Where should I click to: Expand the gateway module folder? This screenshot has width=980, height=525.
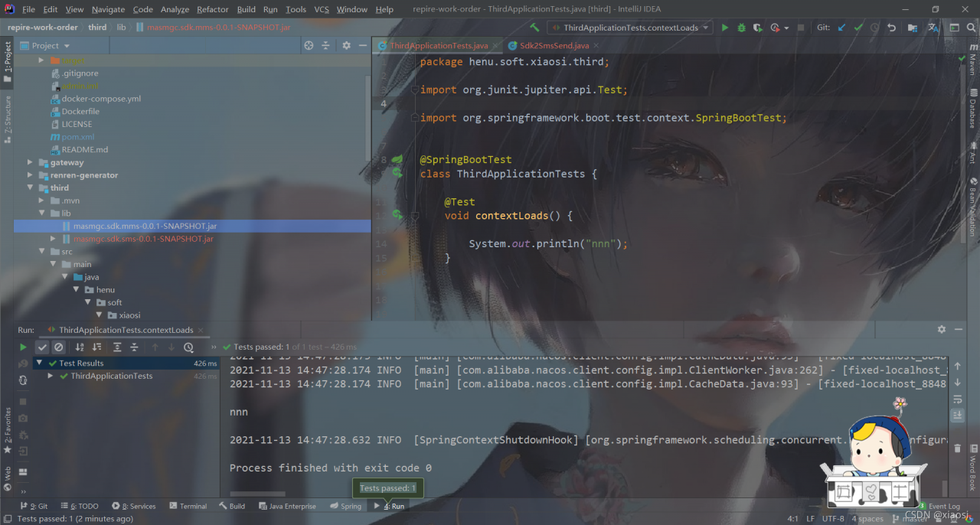point(31,162)
